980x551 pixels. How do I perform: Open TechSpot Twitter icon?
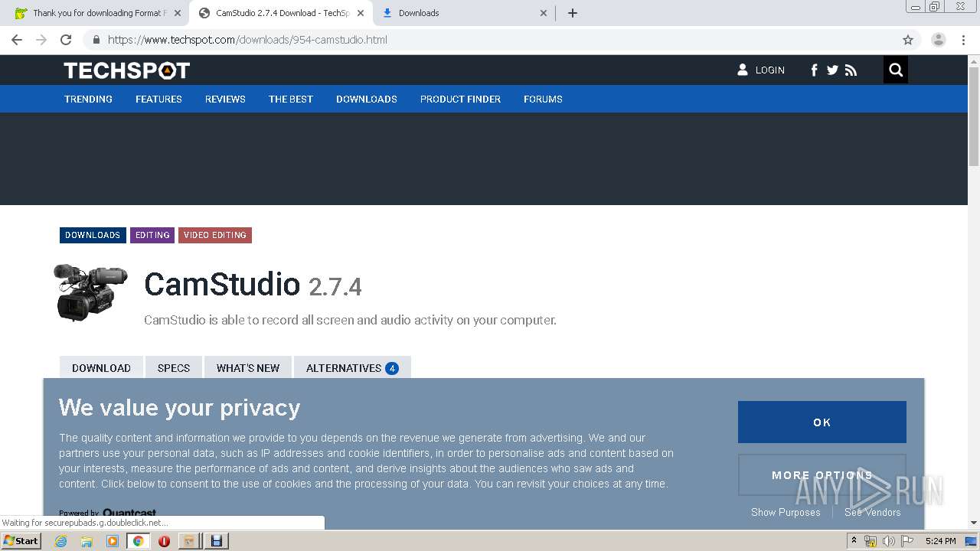pos(832,70)
